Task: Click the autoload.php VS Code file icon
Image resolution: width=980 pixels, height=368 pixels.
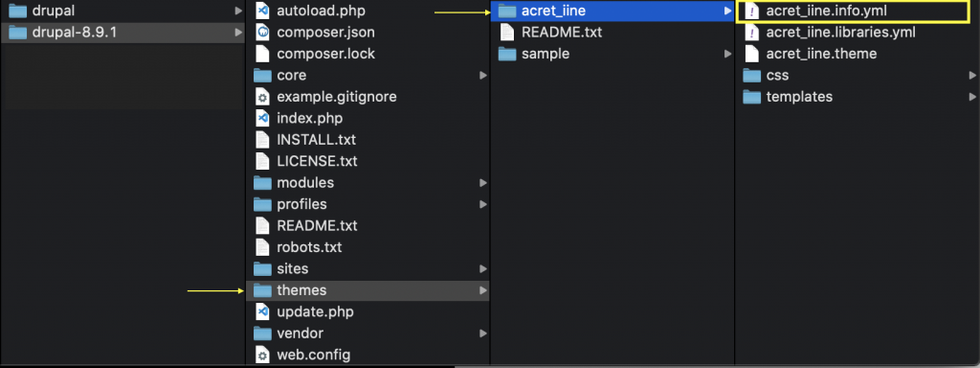Action: (x=262, y=11)
